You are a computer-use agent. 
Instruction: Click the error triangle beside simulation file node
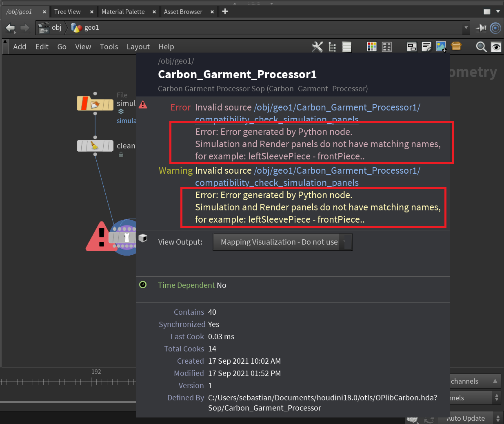[x=143, y=104]
